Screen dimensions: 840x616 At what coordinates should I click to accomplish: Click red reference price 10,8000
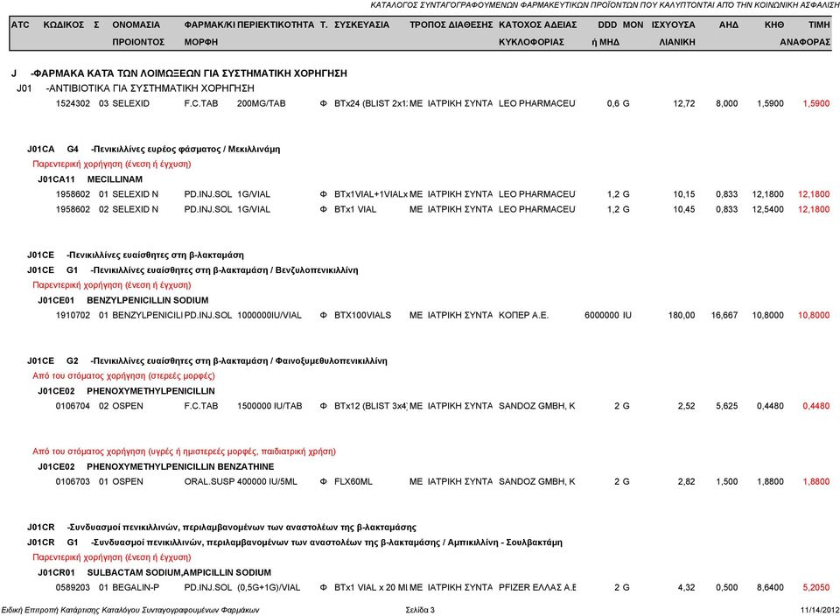pos(814,316)
